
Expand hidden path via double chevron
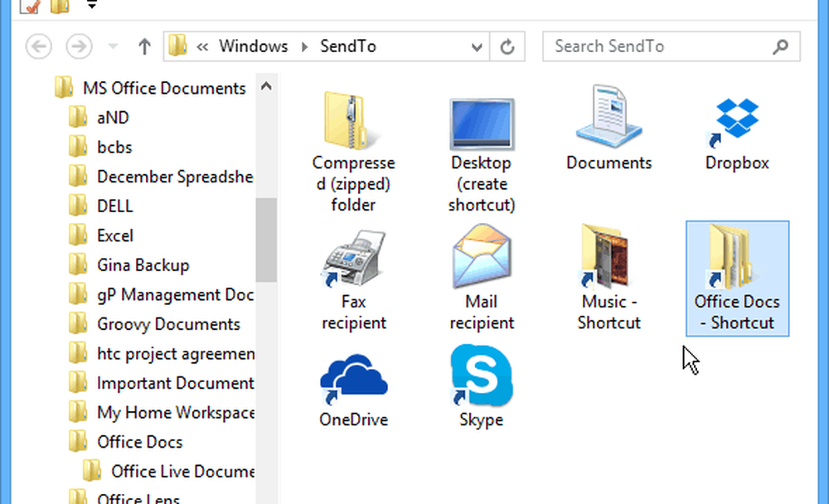tap(202, 46)
